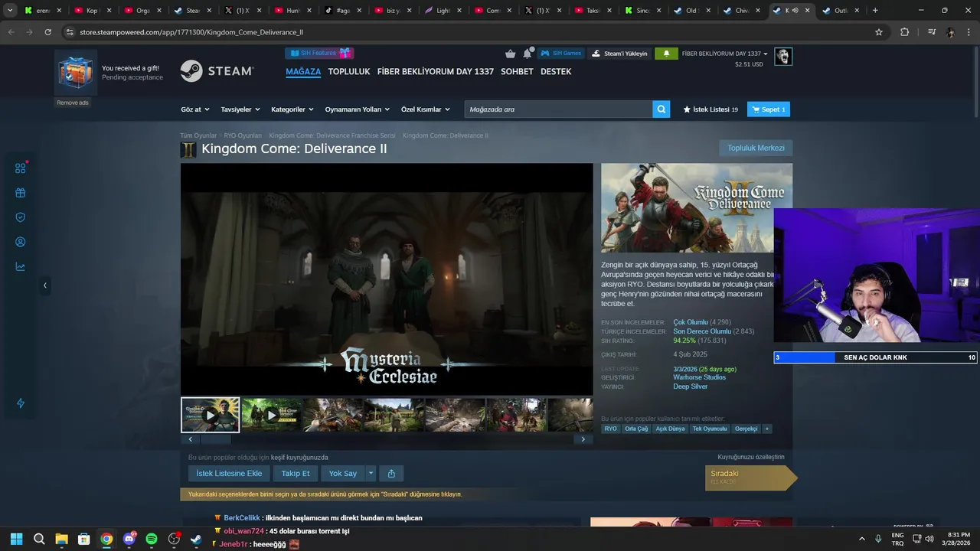Collapse sidebar with left chevron
Viewport: 980px width, 551px height.
[x=44, y=285]
